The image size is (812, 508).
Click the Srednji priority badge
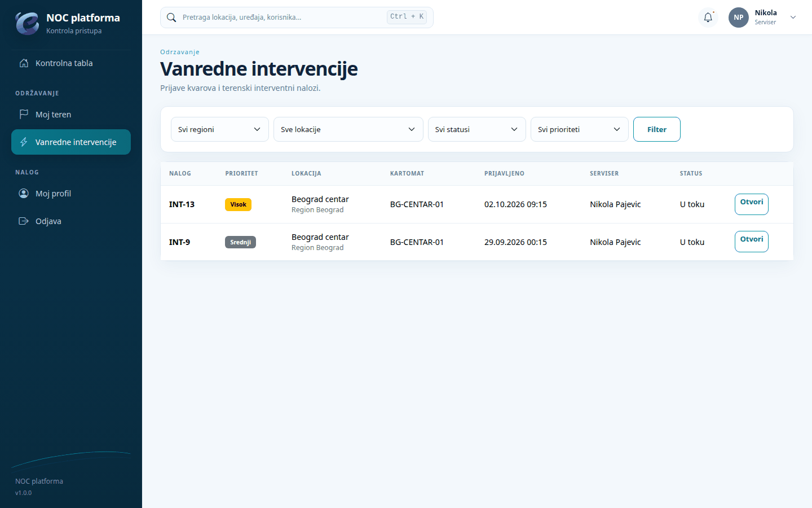click(241, 242)
